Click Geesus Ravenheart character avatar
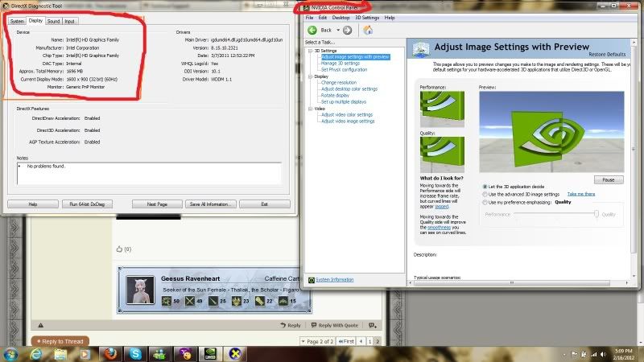 click(140, 290)
